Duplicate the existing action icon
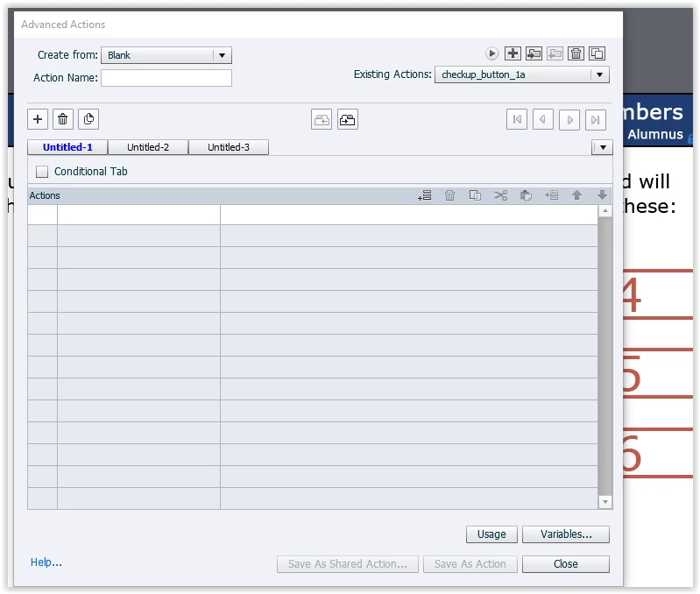 [597, 53]
